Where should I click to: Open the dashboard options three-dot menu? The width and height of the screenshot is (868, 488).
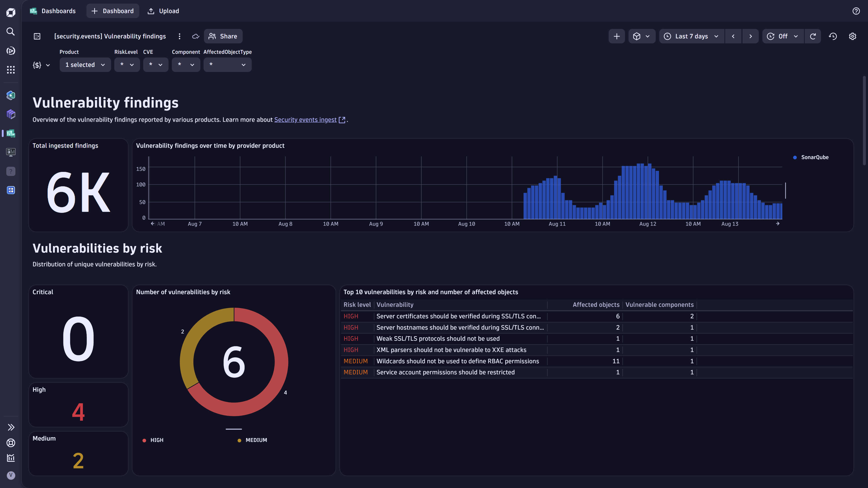click(x=180, y=36)
